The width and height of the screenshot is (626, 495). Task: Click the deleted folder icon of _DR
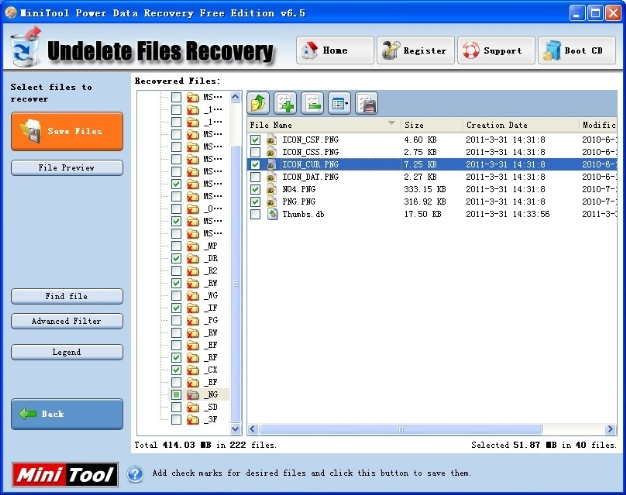point(193,258)
